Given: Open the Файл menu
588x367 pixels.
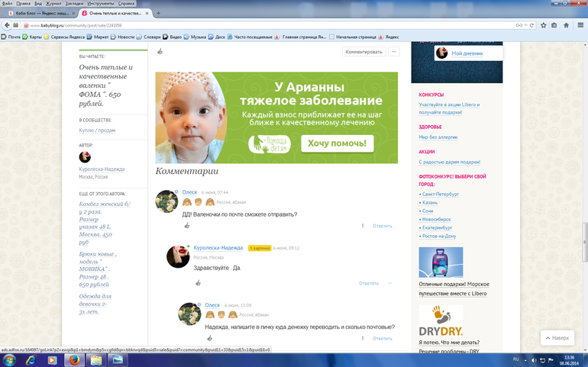Looking at the screenshot, I should (x=7, y=3).
